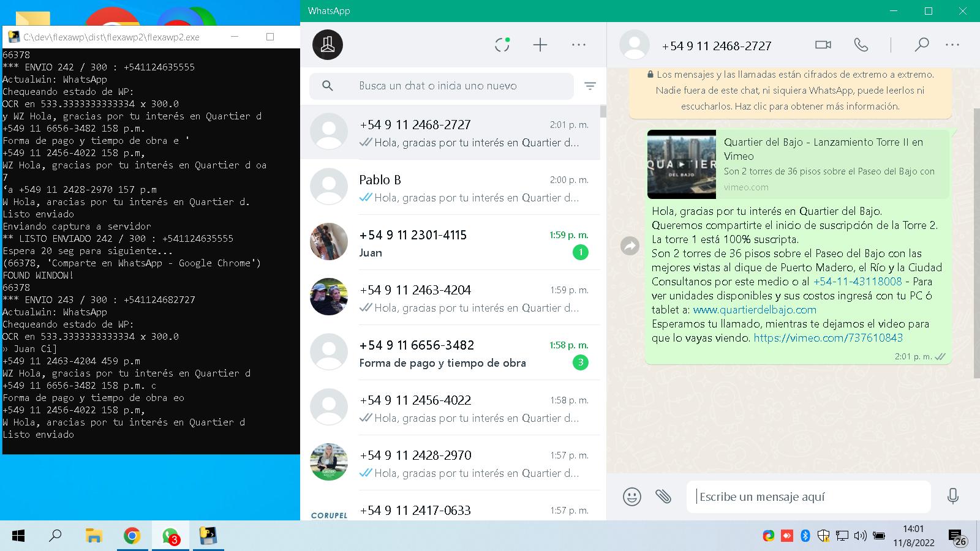Click the end-to-end encryption notice banner
The height and width of the screenshot is (551, 980).
tap(790, 91)
